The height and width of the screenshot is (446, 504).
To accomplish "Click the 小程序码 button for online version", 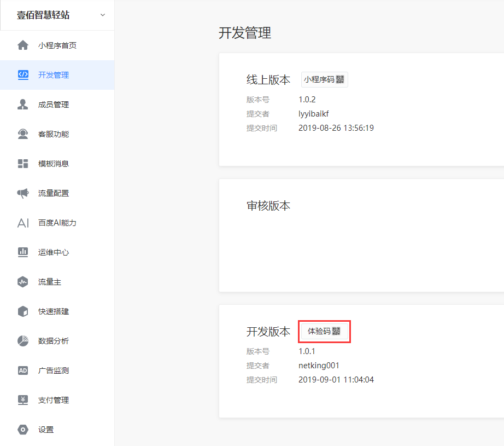I will coord(324,79).
